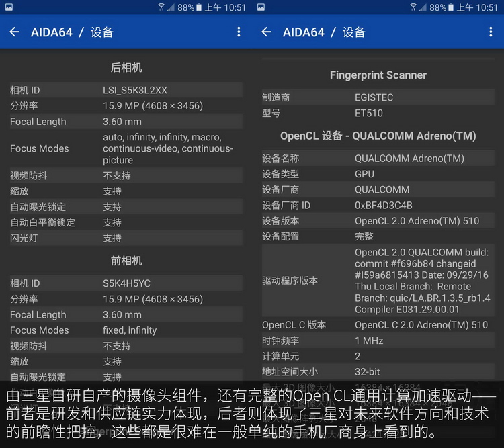Select the fingerprint manufacturer value EGISTEC
The height and width of the screenshot is (448, 504).
374,97
